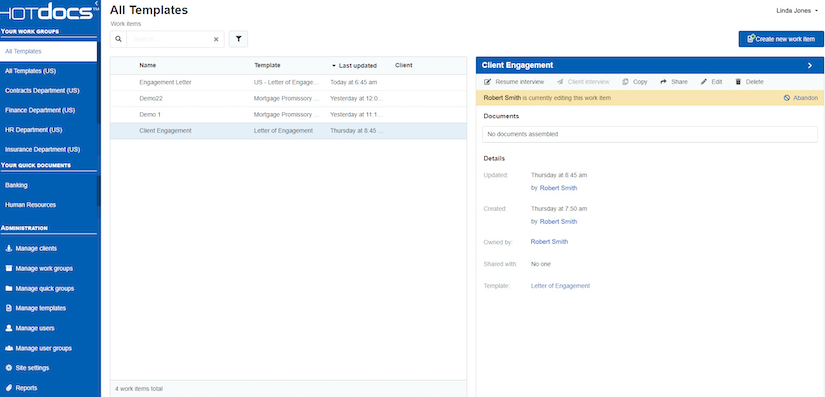Click Manage users person icon
Viewport: 825px width, 397px height.
pos(8,328)
